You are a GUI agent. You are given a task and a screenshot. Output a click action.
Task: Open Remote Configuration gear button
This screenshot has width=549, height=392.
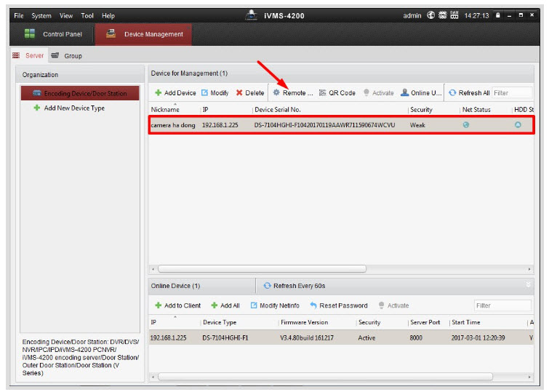(292, 93)
